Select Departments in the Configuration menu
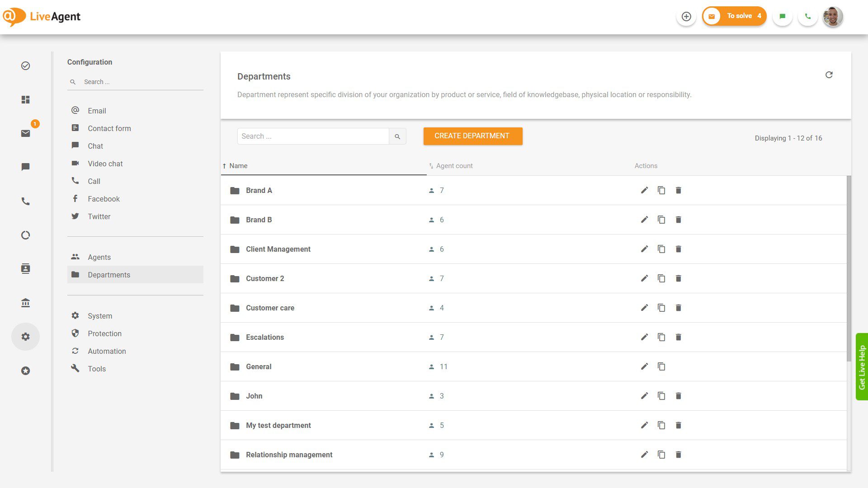The height and width of the screenshot is (488, 868). (x=109, y=275)
